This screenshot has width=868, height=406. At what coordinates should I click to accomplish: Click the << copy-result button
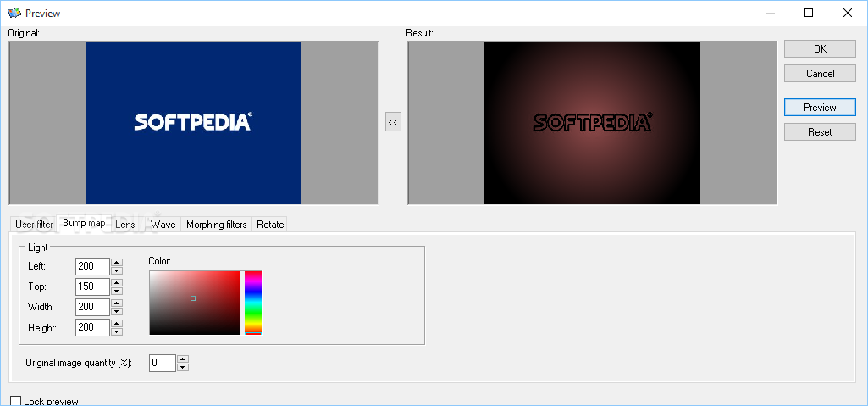(393, 122)
